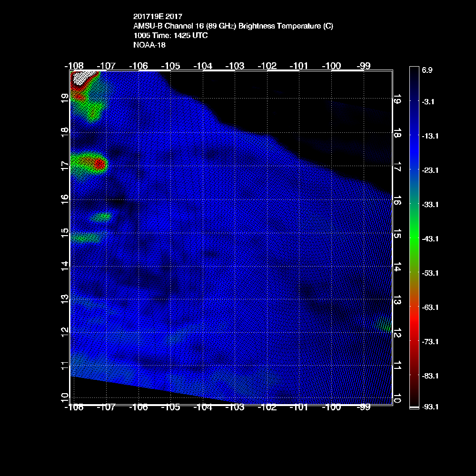Viewport: 476px width, 476px height.
Task: Click the -102 longitude label on the bottom axis
Action: [267, 407]
